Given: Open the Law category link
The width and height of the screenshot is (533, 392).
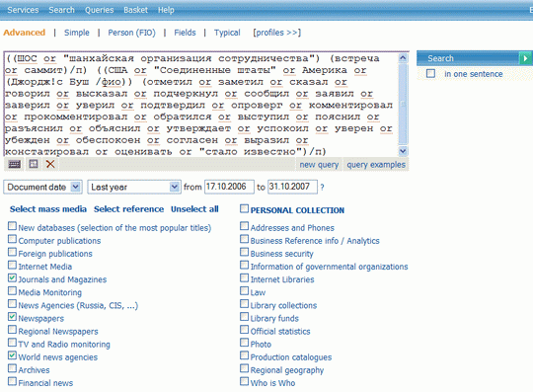Looking at the screenshot, I should click(258, 292).
